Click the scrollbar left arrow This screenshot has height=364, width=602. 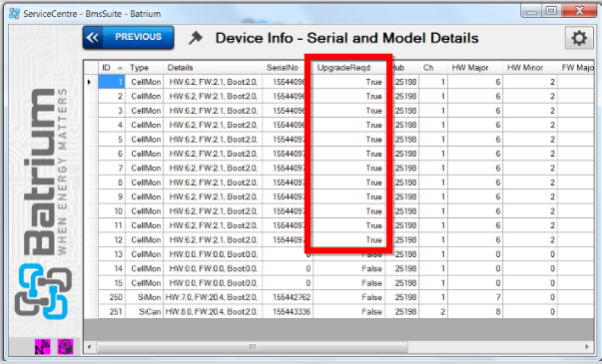tap(90, 347)
